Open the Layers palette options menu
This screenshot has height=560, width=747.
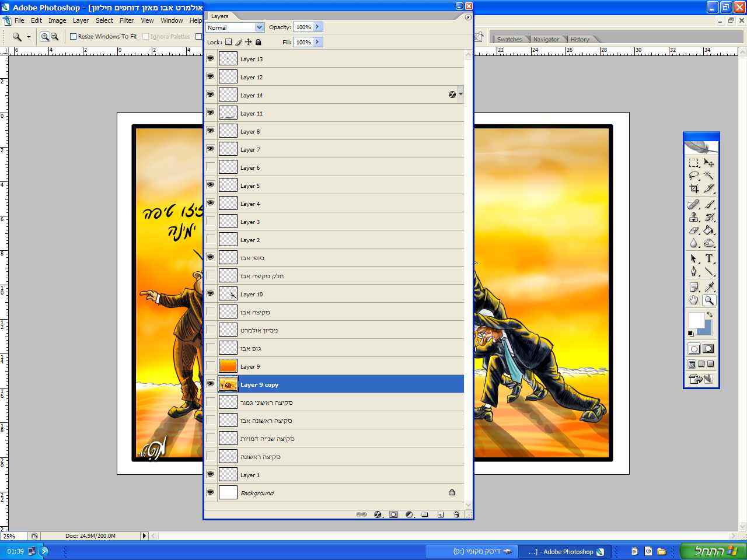pos(468,17)
